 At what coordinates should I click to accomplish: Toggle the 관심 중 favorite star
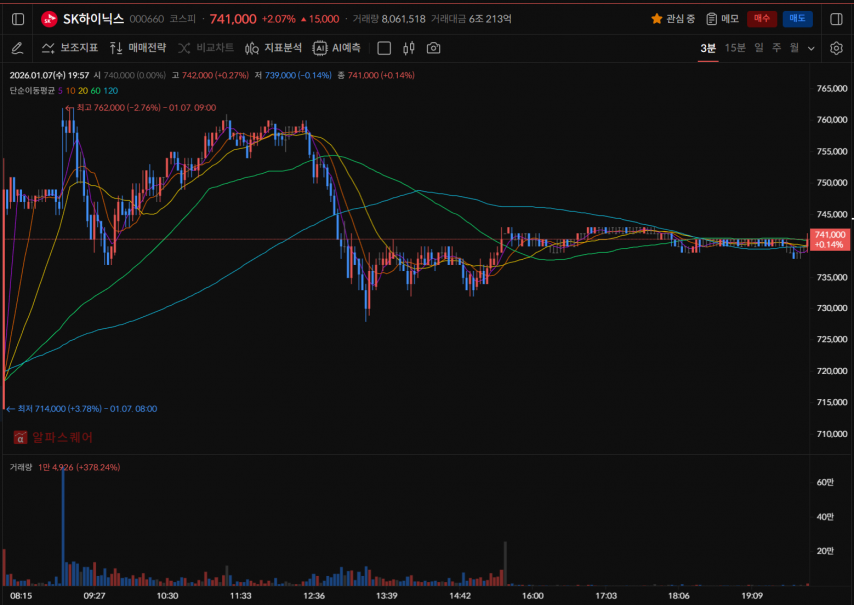tap(673, 18)
